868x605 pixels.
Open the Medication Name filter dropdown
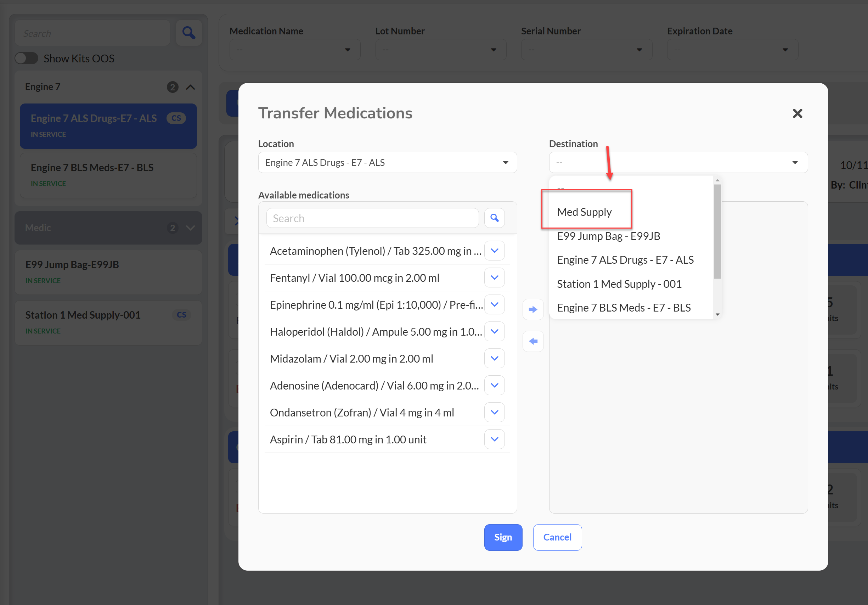click(x=295, y=50)
